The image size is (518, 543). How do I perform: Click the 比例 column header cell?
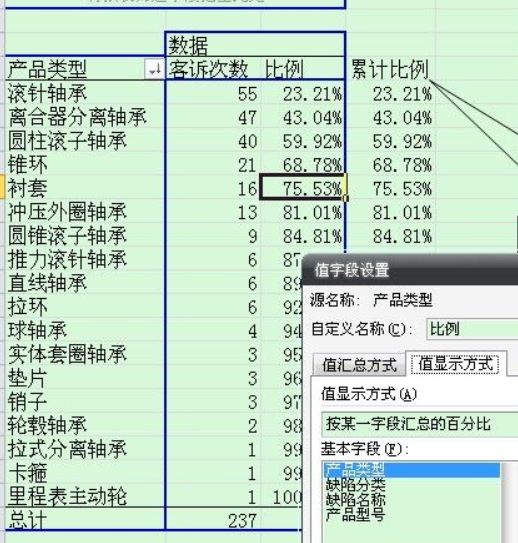303,69
